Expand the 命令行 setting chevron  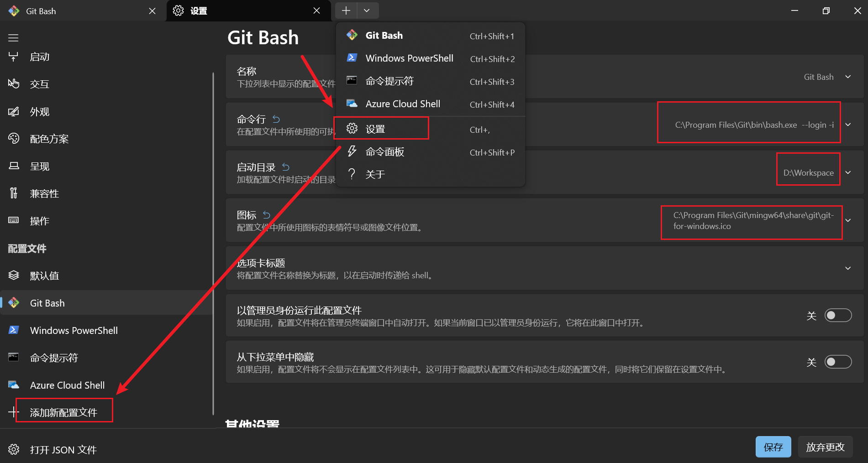[x=848, y=125]
